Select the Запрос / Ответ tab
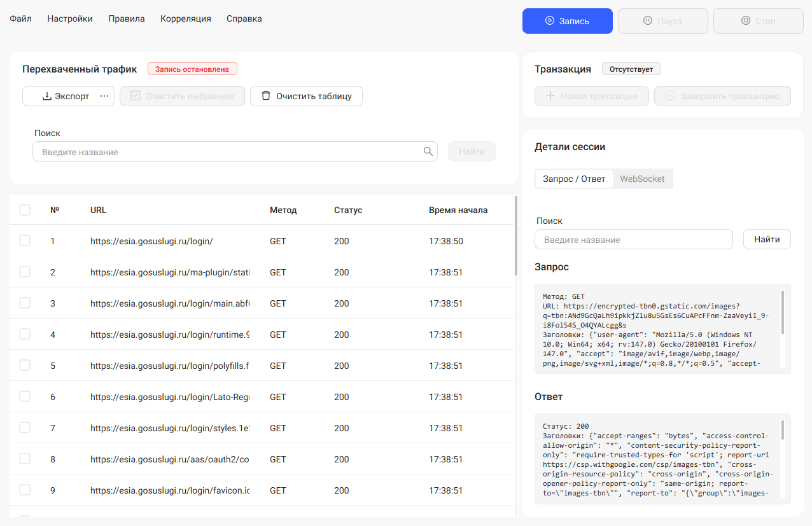This screenshot has height=526, width=812. [x=574, y=179]
